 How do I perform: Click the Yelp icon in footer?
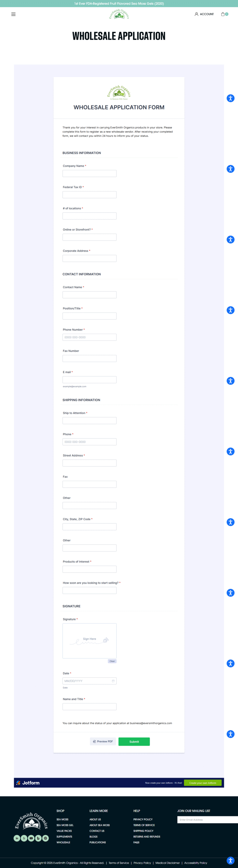click(24, 838)
